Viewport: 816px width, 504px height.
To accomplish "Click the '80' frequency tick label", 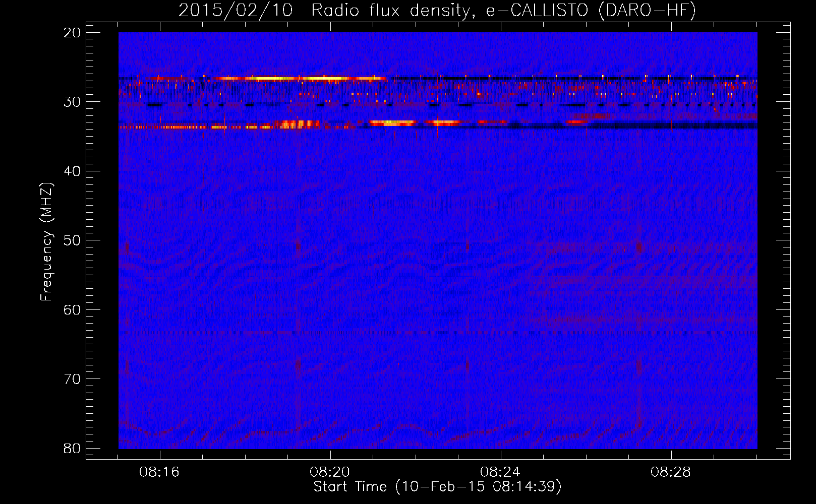I will (73, 449).
